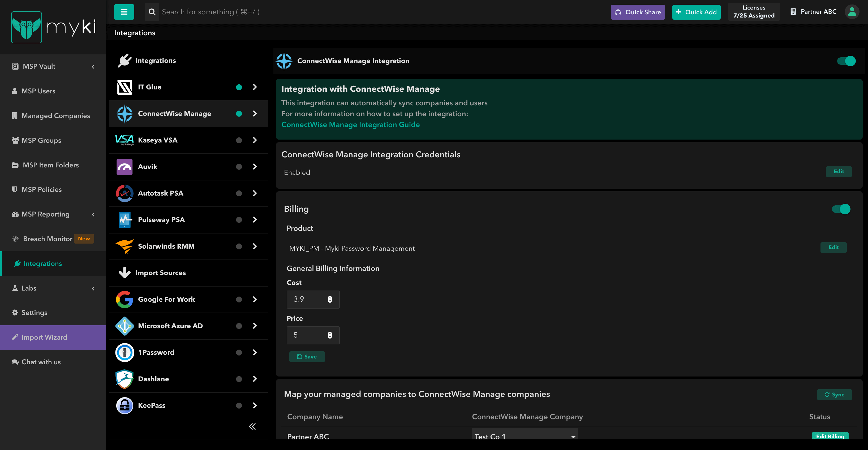Go to MSP Users in sidebar
Viewport: 868px width, 450px height.
53,91
